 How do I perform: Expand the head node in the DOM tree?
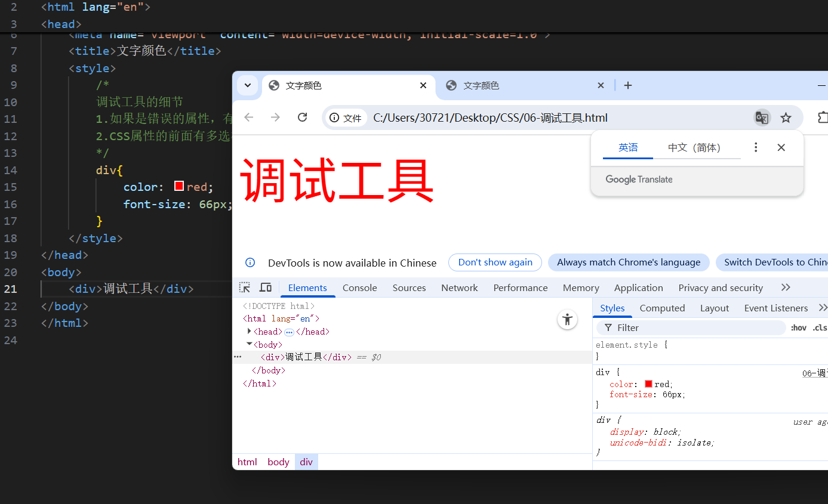(x=250, y=331)
